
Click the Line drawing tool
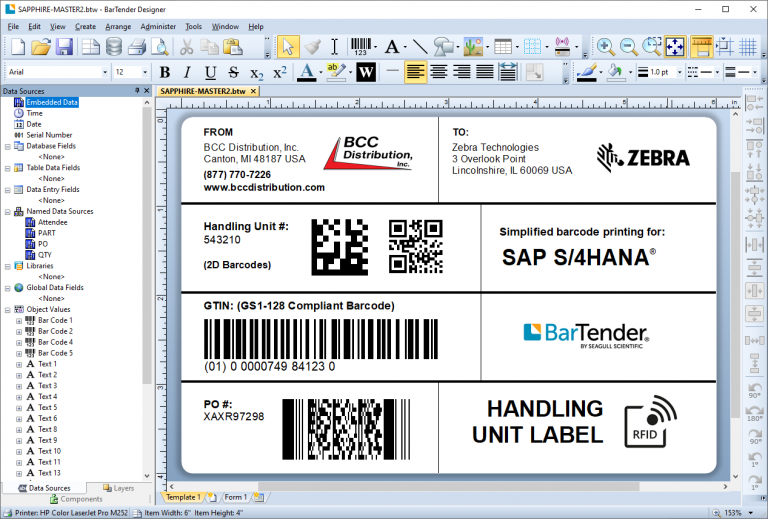[x=420, y=46]
